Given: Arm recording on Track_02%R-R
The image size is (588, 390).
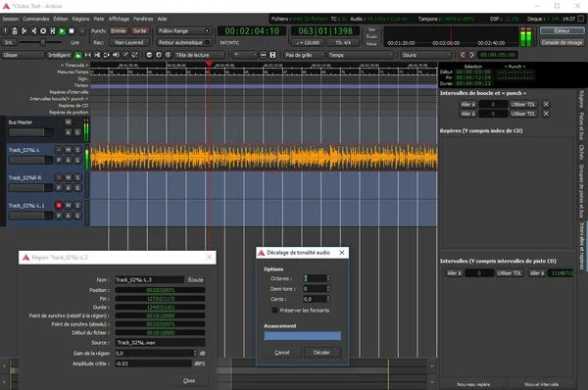Looking at the screenshot, I should pos(59,177).
